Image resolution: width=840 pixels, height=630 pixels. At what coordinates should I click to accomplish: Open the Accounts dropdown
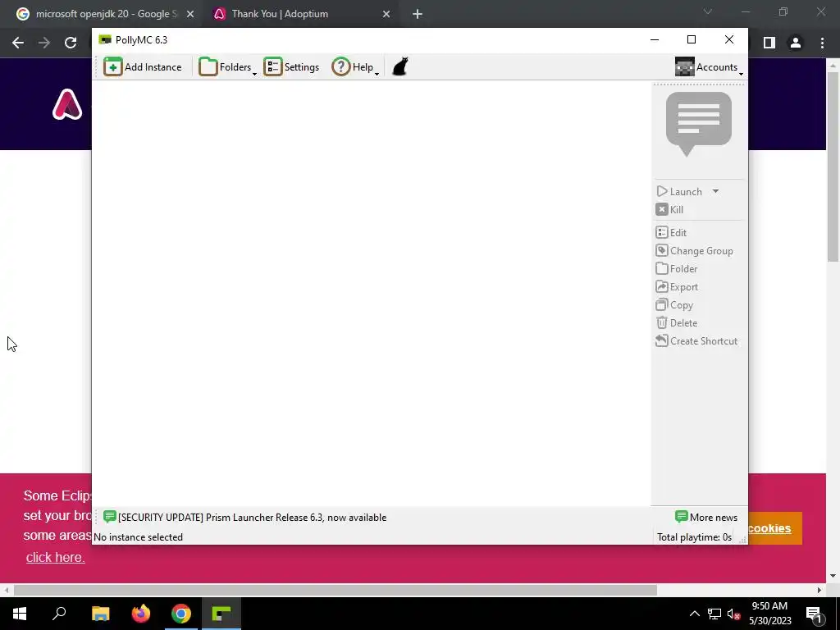709,67
